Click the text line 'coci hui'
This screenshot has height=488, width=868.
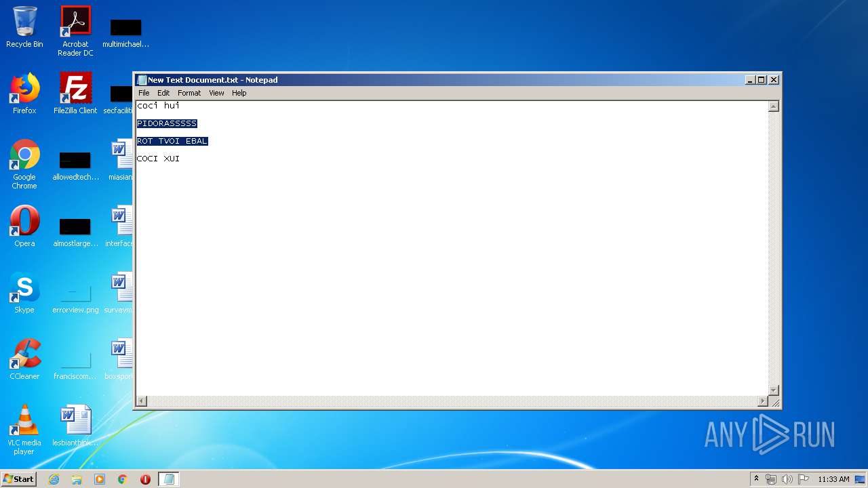[158, 106]
